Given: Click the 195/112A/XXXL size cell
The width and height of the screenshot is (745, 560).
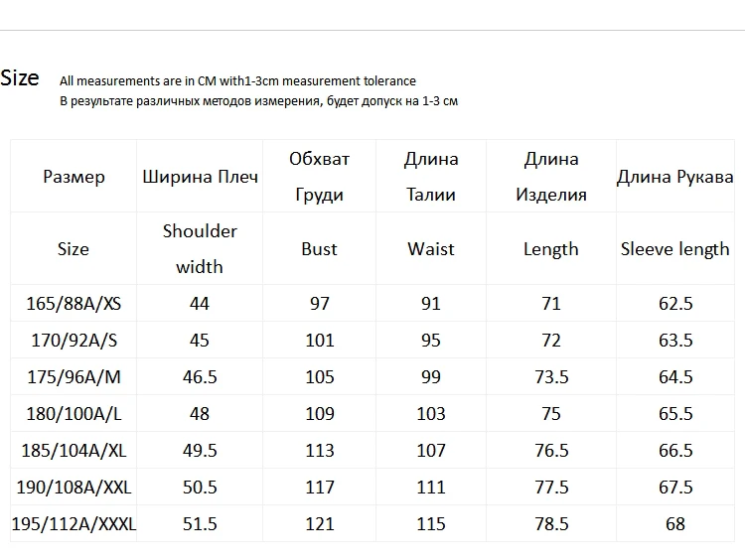Looking at the screenshot, I should (x=74, y=524).
